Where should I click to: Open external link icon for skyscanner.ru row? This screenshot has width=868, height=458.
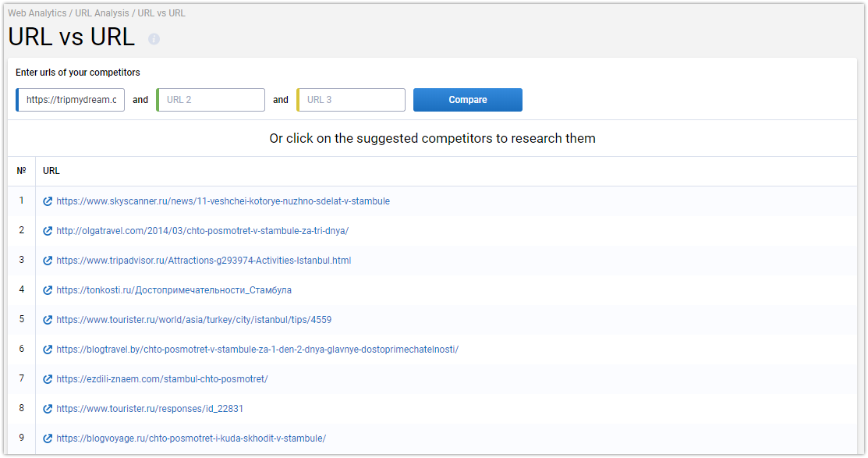48,201
